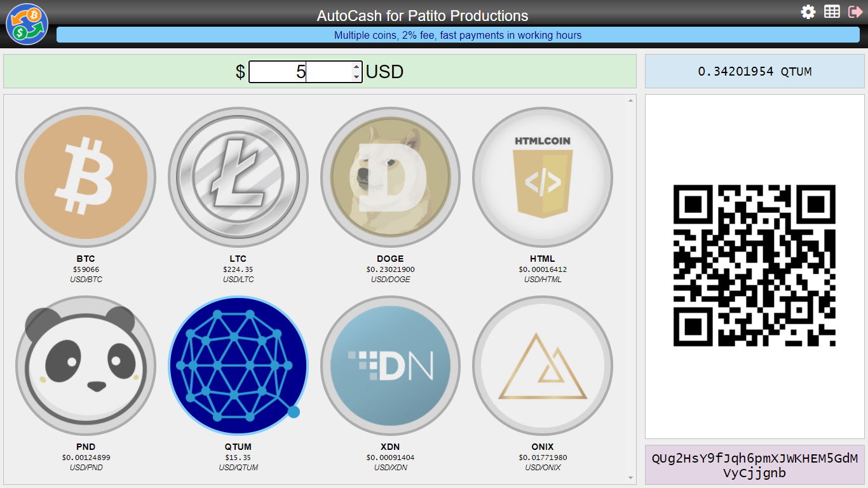Click the pink logout icon

click(855, 11)
